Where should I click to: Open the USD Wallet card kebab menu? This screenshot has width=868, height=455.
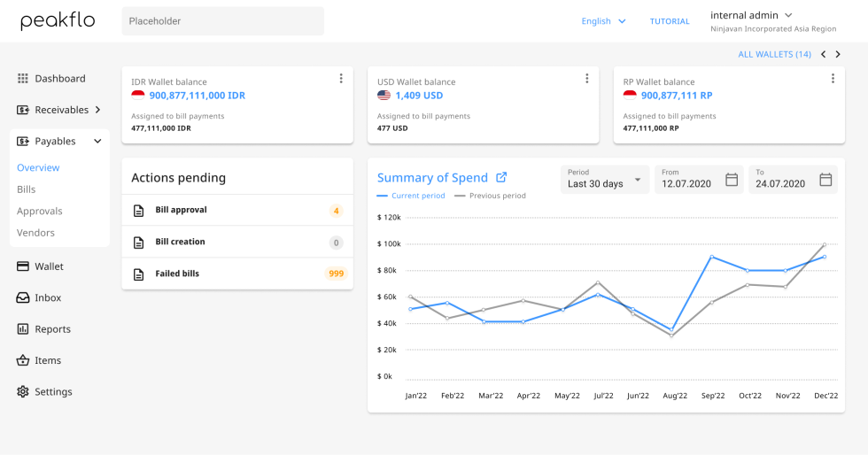pyautogui.click(x=586, y=79)
